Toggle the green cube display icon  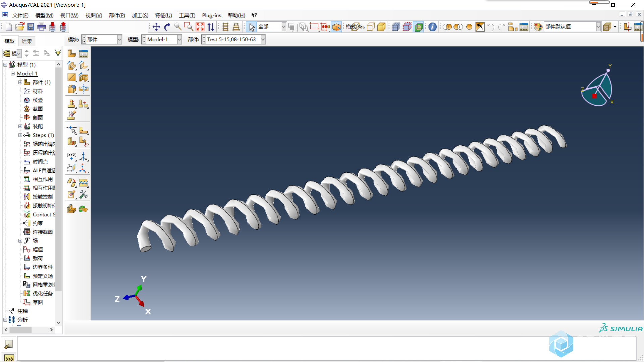(419, 27)
